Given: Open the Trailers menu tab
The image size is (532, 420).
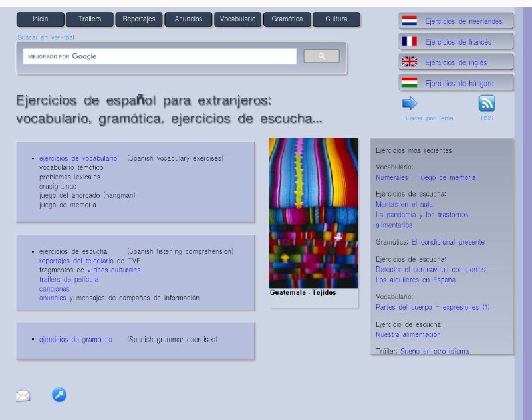Looking at the screenshot, I should [x=90, y=19].
